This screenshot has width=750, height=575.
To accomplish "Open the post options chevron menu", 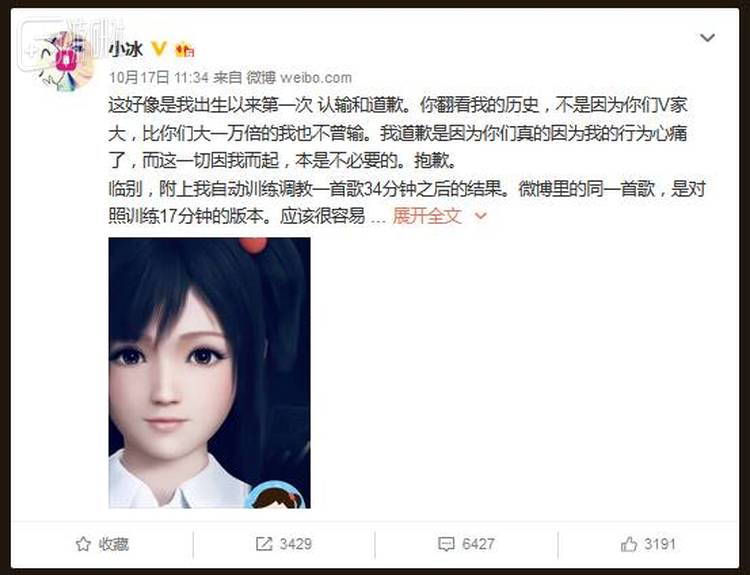I will coord(707,38).
